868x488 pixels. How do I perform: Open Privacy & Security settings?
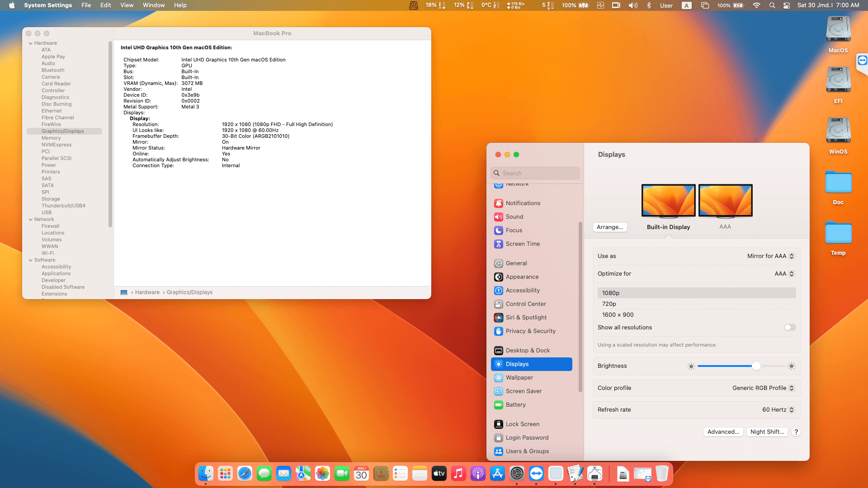[530, 331]
